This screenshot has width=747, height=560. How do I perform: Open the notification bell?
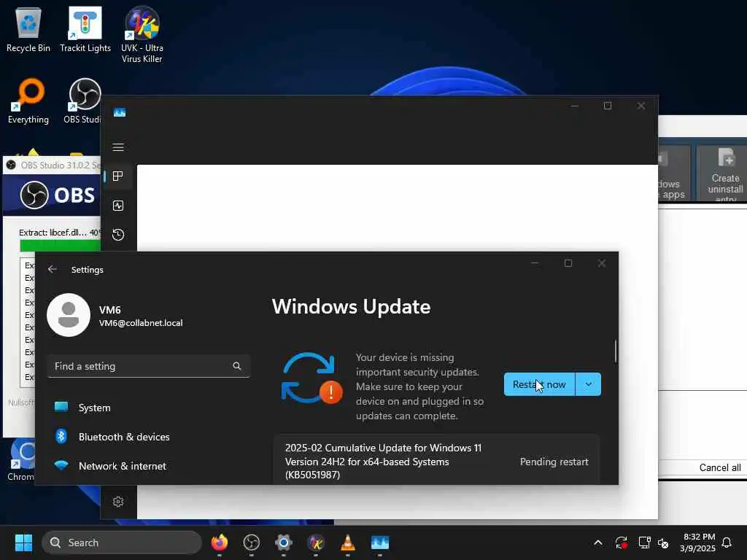point(727,542)
